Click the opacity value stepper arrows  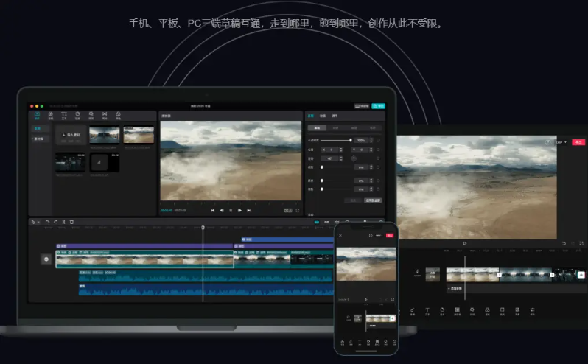[370, 139]
